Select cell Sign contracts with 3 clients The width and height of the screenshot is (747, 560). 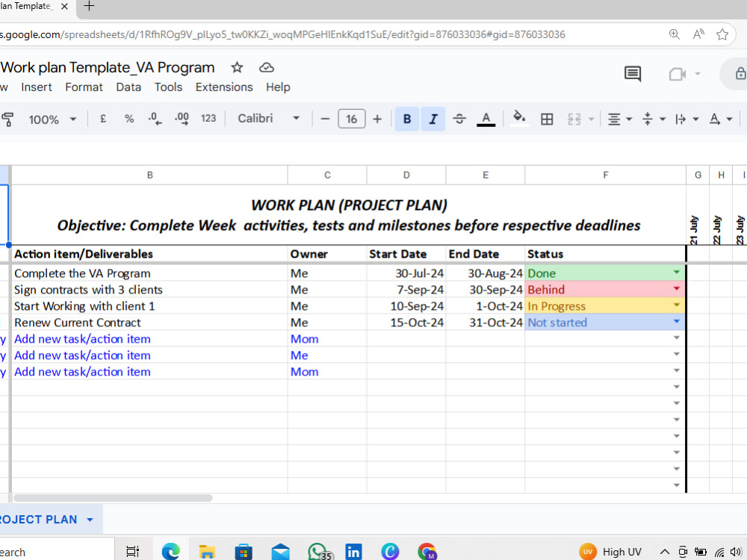click(x=149, y=290)
